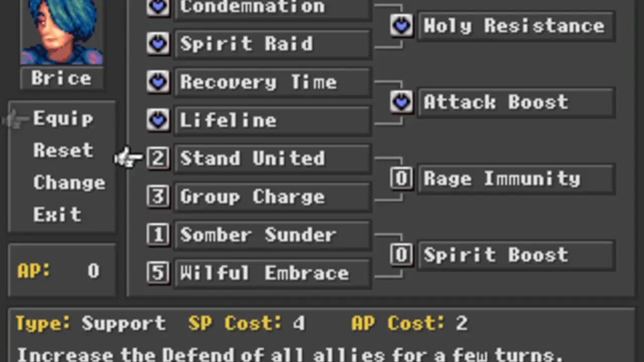Click the heart icon beside Condemnation

[x=158, y=7]
